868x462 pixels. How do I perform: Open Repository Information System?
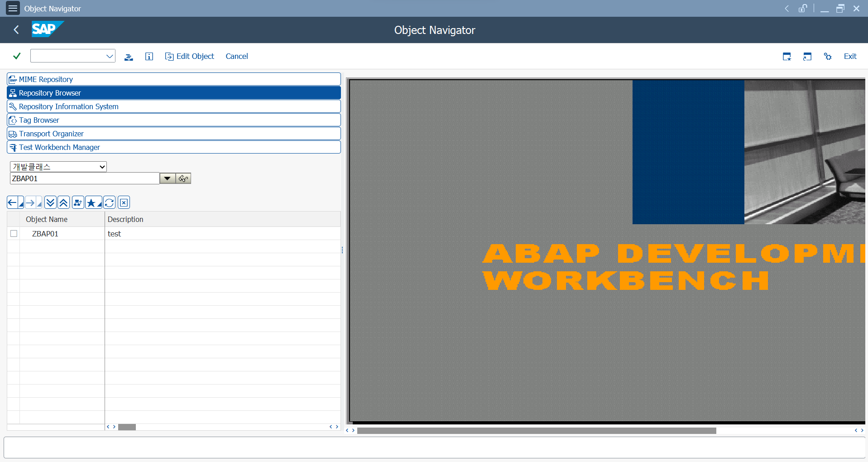pyautogui.click(x=174, y=106)
